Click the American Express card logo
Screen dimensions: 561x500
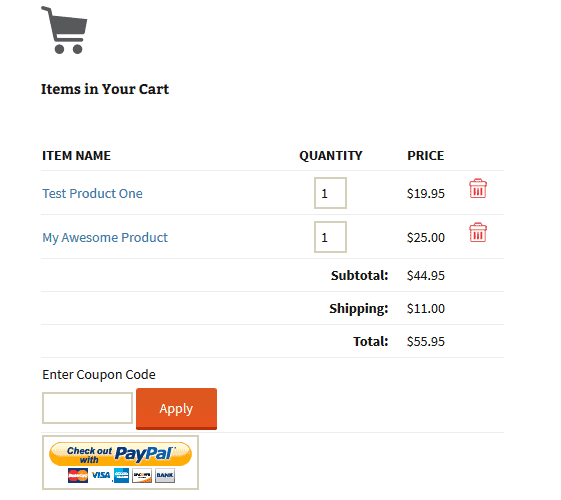121,475
